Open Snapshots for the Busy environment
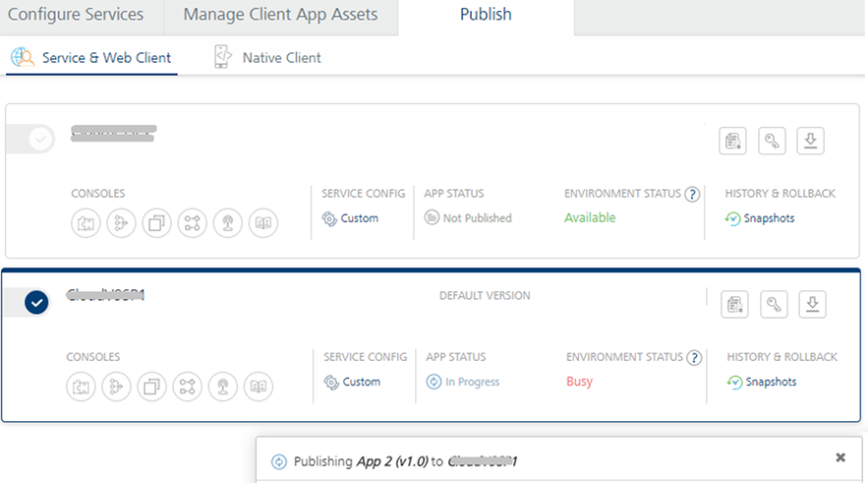The width and height of the screenshot is (868, 483). (771, 382)
